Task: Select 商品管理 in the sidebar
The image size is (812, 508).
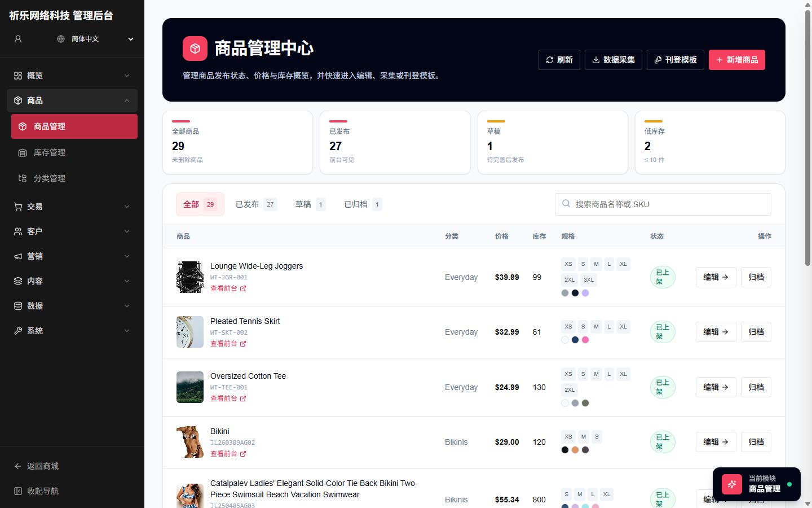Action: 74,126
